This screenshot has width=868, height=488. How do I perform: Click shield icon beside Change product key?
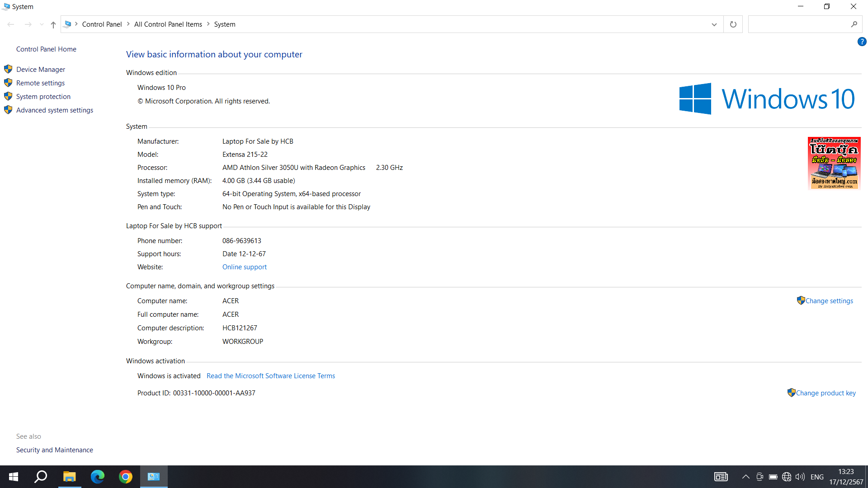[791, 392]
